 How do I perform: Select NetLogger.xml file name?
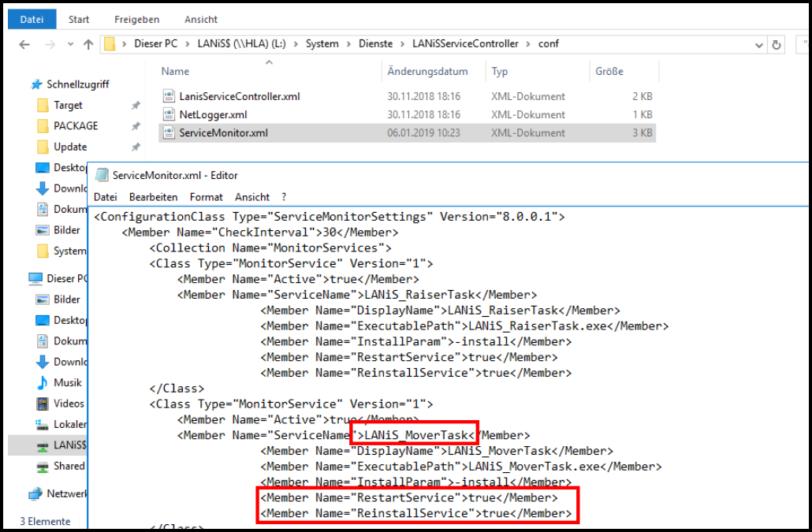[213, 114]
